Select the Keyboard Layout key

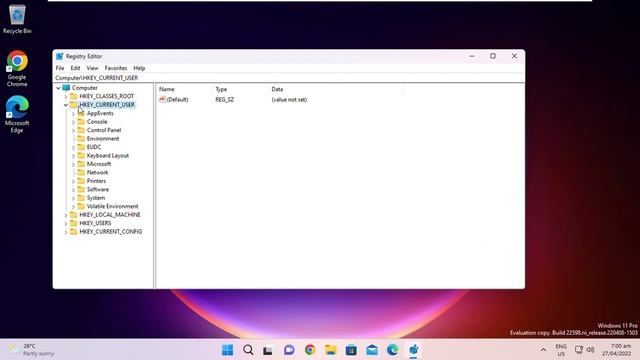click(108, 156)
